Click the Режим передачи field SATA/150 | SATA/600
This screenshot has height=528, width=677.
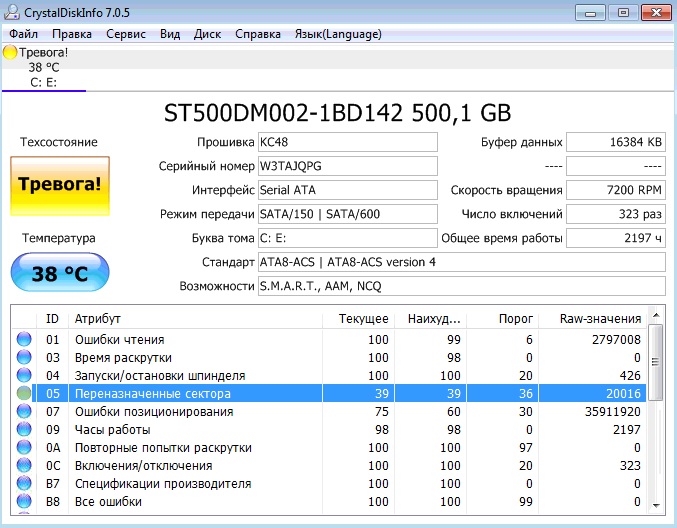(x=348, y=214)
